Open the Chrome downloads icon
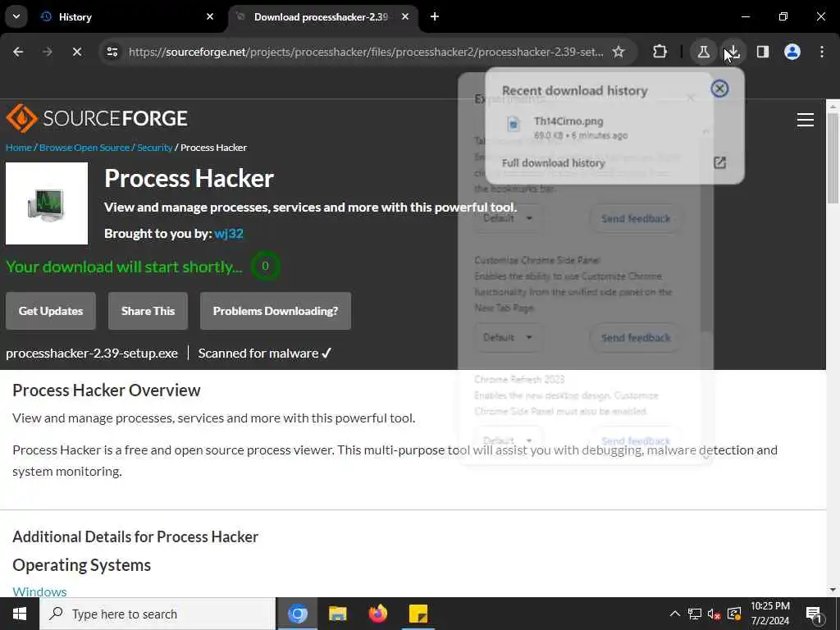 (x=733, y=52)
